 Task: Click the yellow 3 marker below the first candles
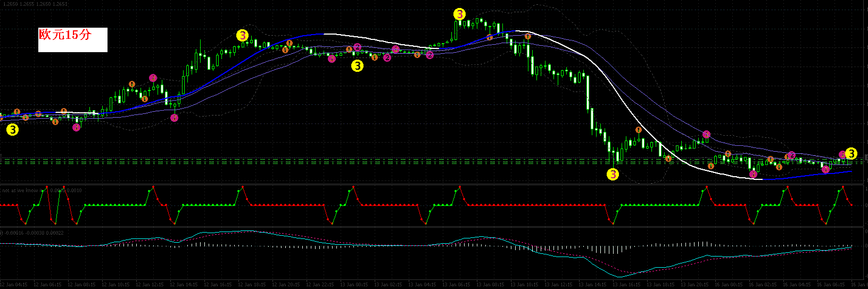12,129
